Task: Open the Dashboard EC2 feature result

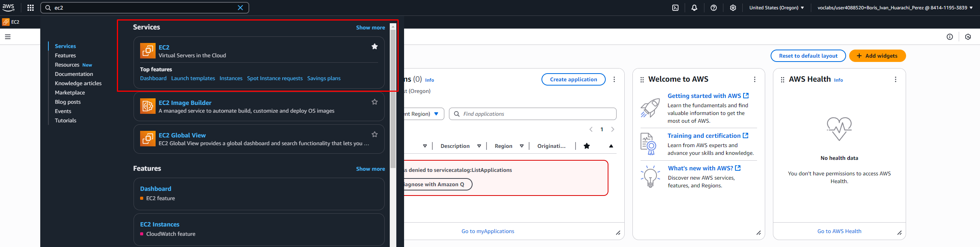Action: (x=156, y=189)
